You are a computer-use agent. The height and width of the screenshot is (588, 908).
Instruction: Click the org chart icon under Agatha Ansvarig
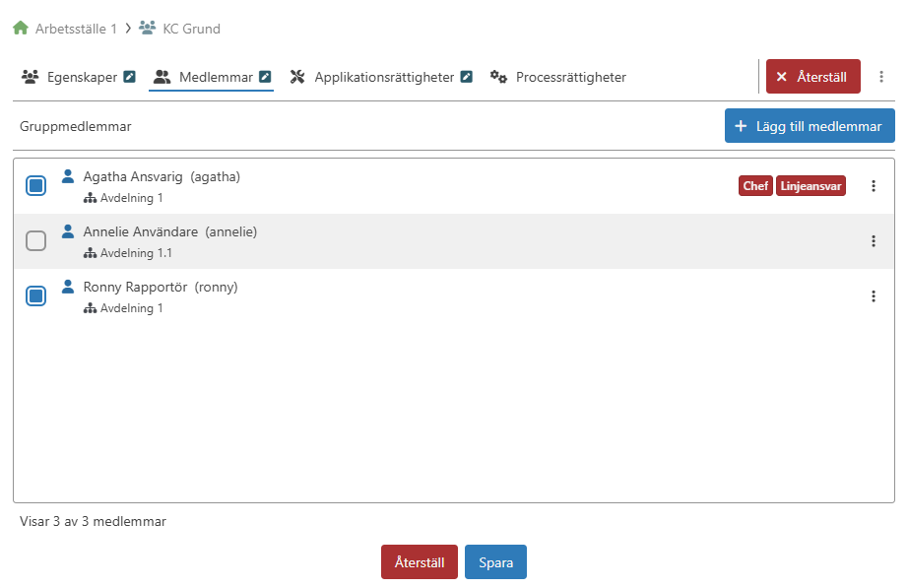(x=90, y=198)
